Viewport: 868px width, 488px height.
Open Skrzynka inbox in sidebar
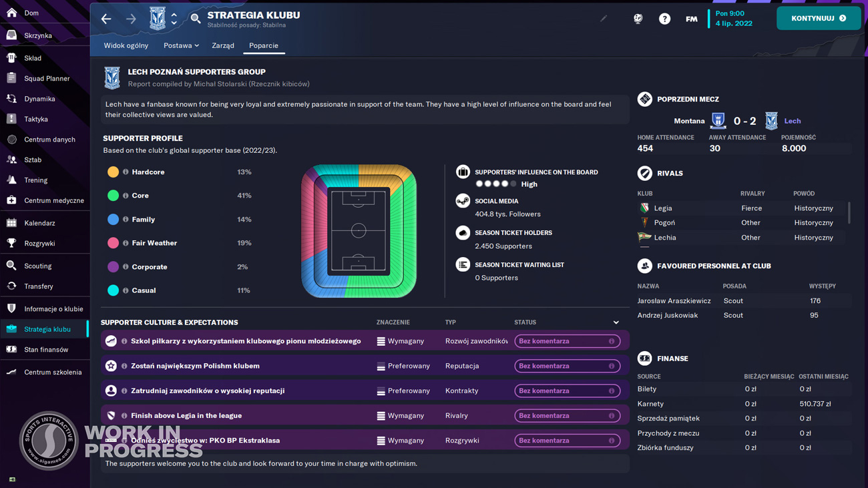pos(37,35)
